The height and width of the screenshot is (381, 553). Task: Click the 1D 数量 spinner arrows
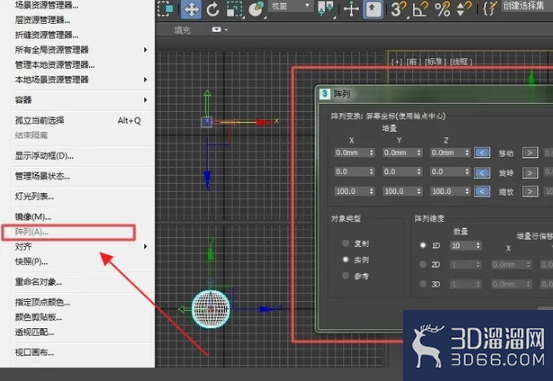click(x=478, y=246)
